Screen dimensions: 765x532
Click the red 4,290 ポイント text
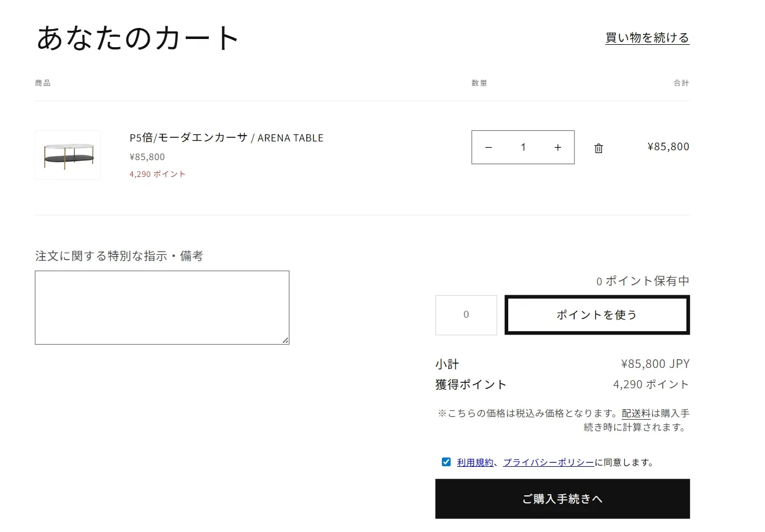tap(158, 174)
